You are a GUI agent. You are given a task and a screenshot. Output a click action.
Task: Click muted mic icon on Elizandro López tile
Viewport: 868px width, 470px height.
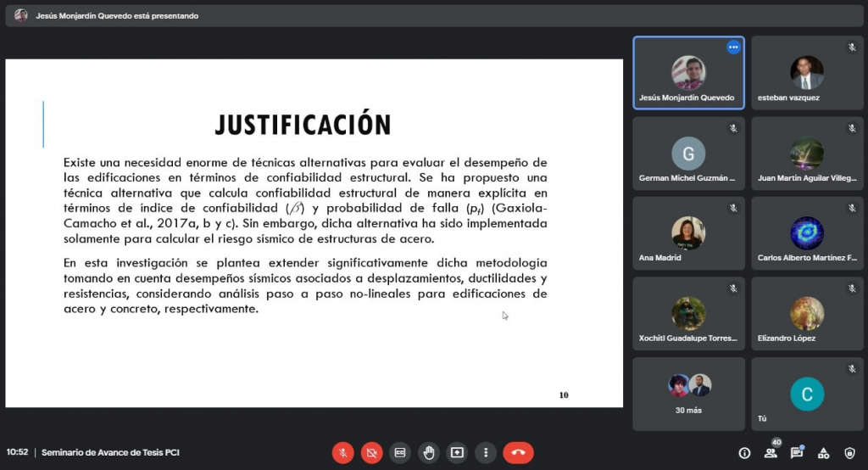[x=852, y=288]
